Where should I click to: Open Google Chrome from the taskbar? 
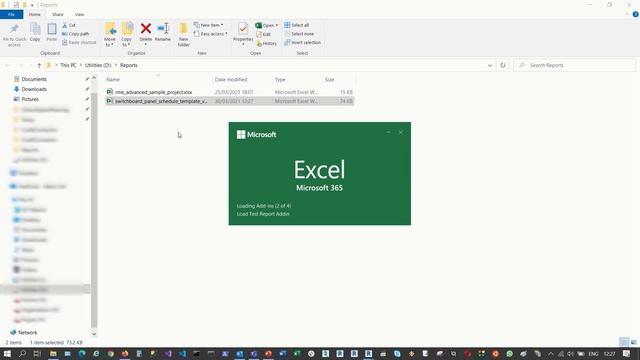click(x=111, y=353)
